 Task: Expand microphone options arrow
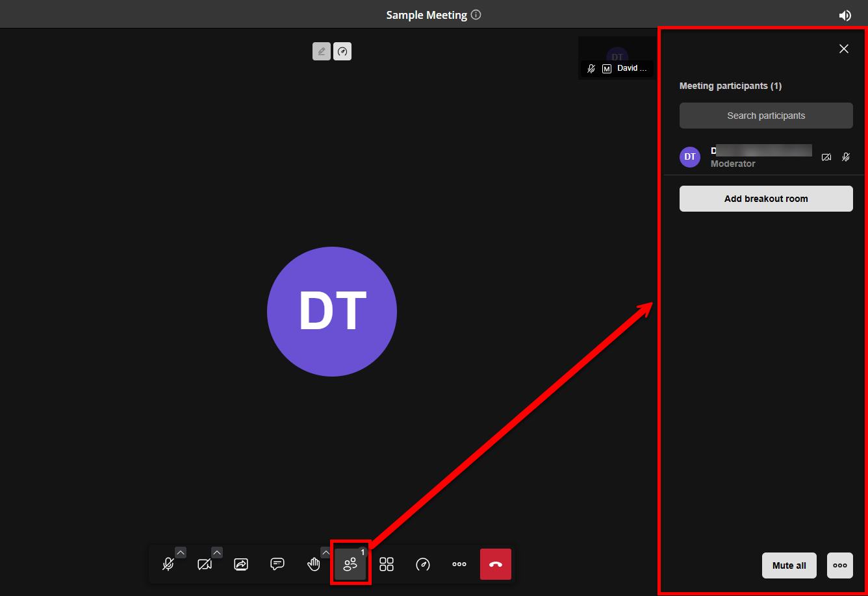(181, 553)
